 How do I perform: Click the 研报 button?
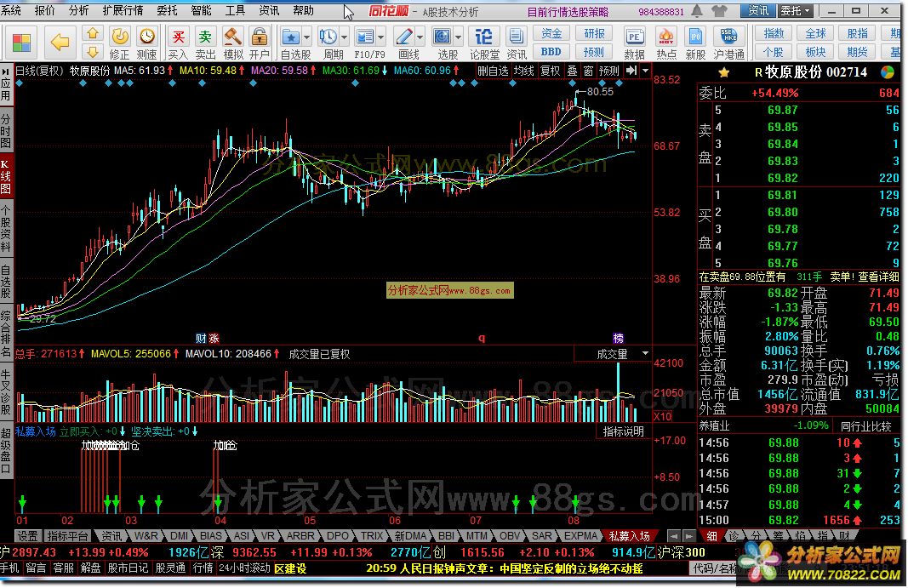click(x=594, y=33)
